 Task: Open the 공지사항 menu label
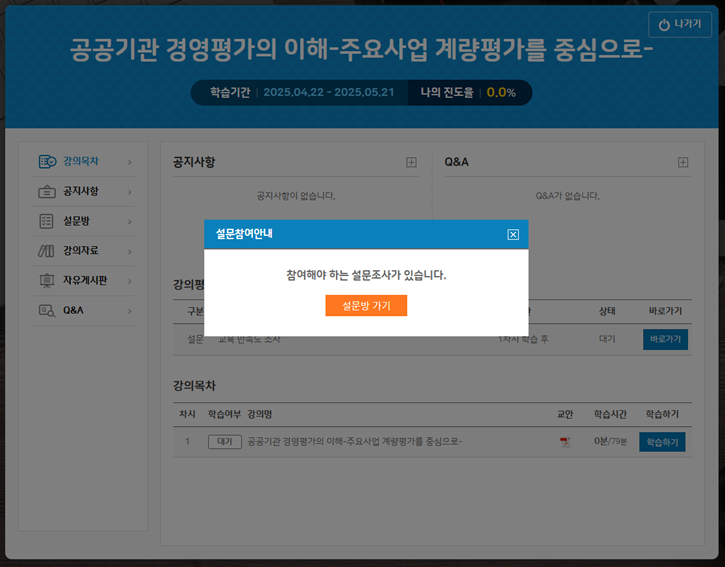(x=81, y=192)
